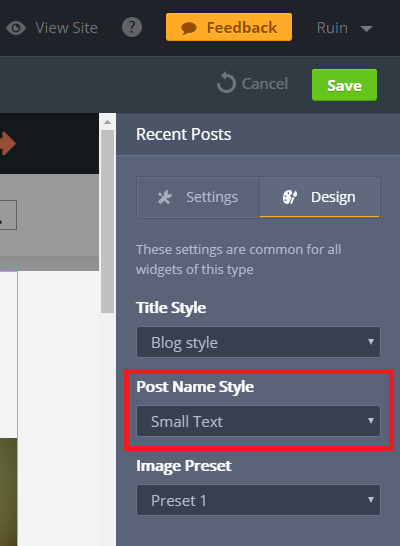Image resolution: width=400 pixels, height=546 pixels.
Task: Click the speech bubble icon in Feedback
Action: 189,28
